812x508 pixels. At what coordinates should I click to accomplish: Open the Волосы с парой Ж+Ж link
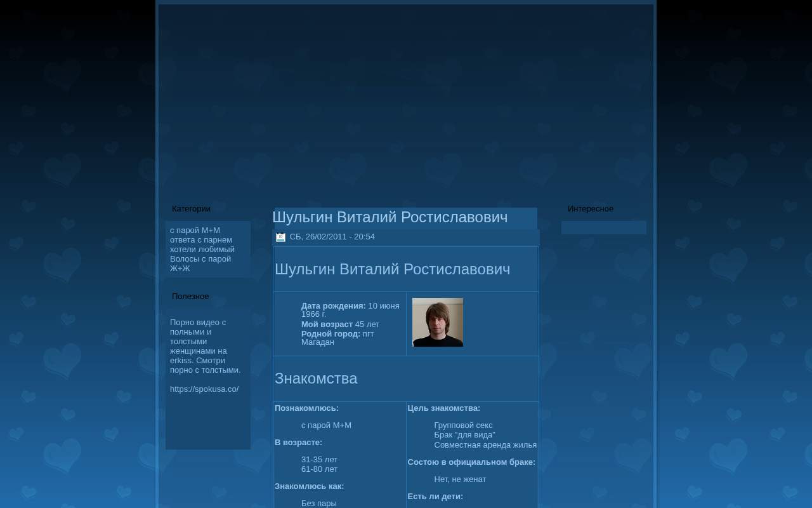click(x=200, y=264)
